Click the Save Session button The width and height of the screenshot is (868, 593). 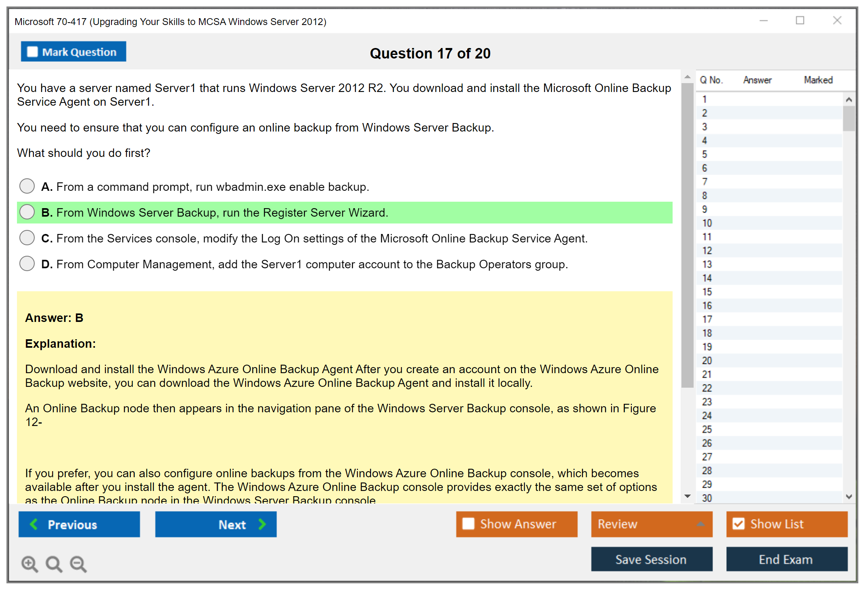(651, 559)
